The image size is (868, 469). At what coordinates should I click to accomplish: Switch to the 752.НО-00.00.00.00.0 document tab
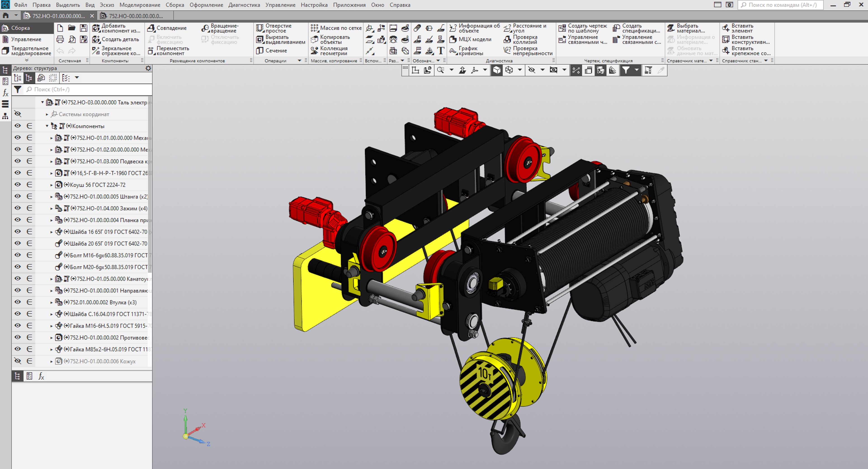136,16
